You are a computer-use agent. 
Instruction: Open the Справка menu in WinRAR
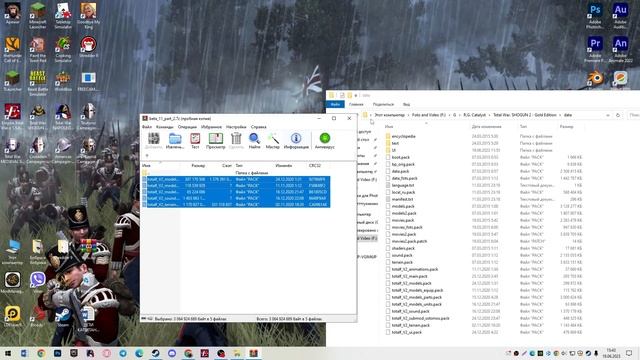pos(258,127)
